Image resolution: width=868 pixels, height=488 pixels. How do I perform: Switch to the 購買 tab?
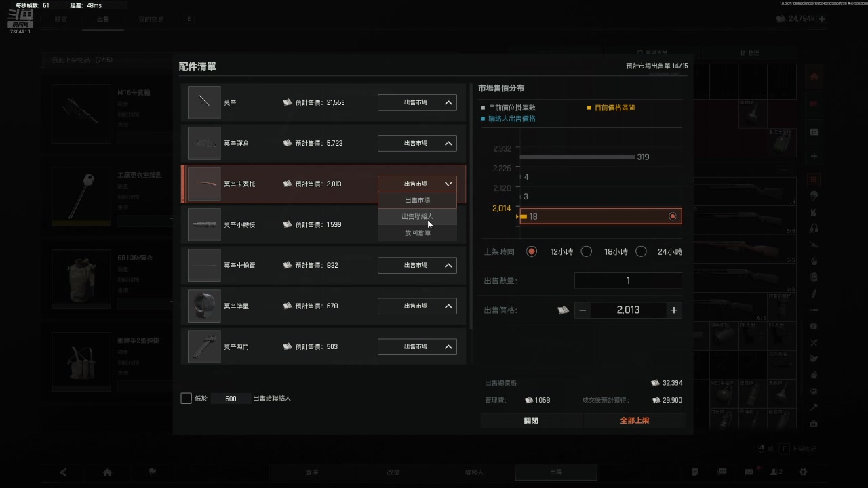[61, 19]
